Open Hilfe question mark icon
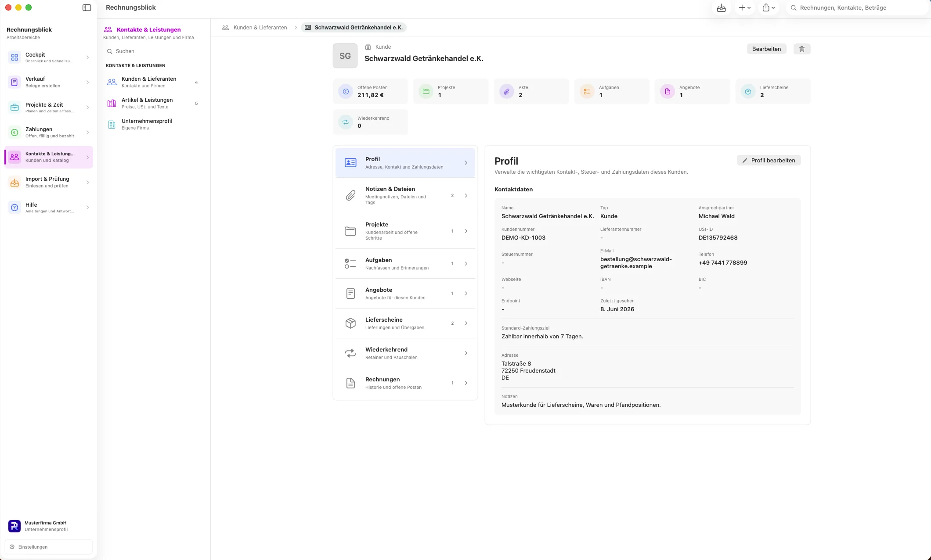Viewport: 931px width, 560px height. click(14, 208)
